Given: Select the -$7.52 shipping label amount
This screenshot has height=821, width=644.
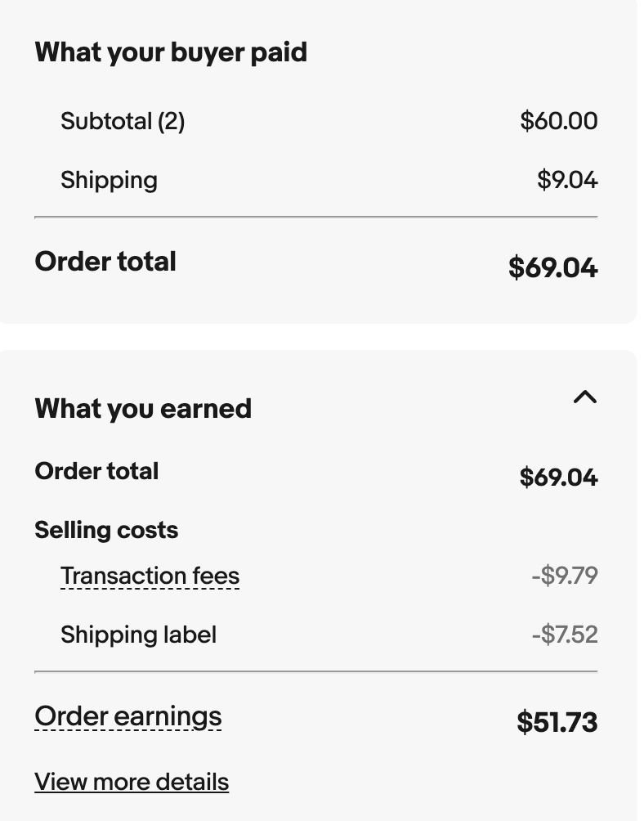Looking at the screenshot, I should 565,635.
